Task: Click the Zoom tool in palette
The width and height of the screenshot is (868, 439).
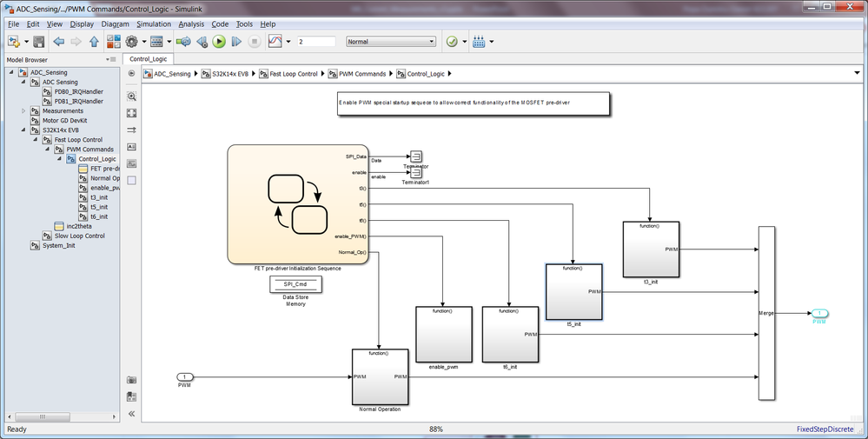Action: (132, 96)
